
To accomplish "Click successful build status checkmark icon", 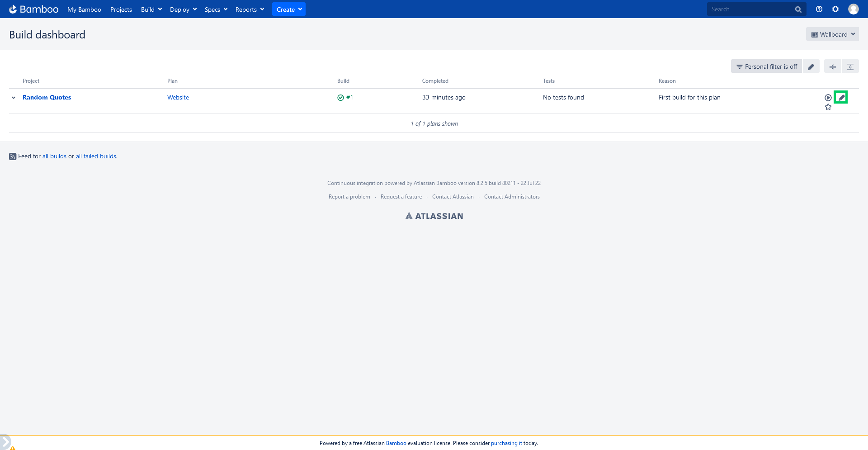I will click(340, 98).
